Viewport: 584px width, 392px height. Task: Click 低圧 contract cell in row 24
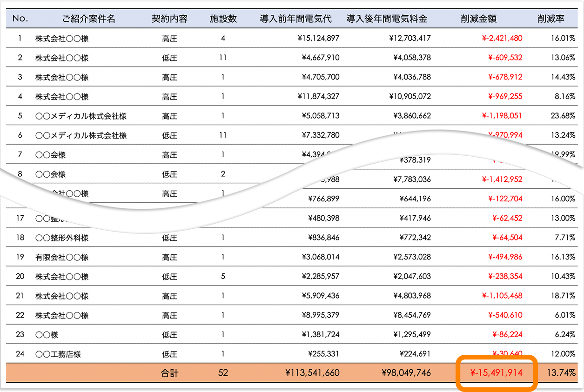tap(169, 354)
